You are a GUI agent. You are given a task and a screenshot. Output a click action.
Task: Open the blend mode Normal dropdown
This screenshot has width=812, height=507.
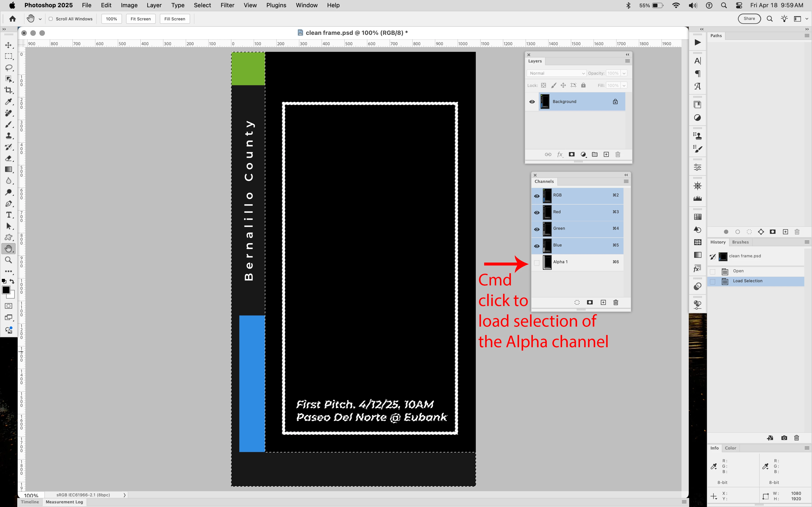tap(556, 73)
